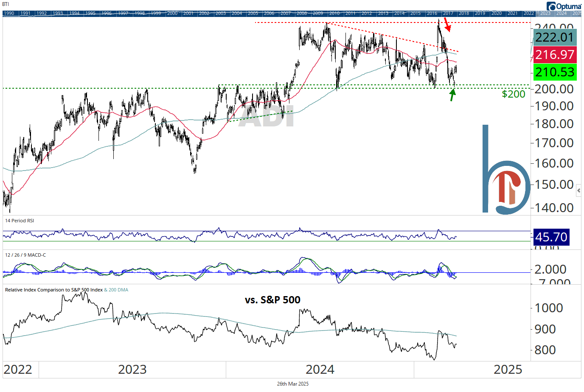This screenshot has width=584, height=392.
Task: Jump to 2021 in the date navigator
Action: click(x=513, y=14)
